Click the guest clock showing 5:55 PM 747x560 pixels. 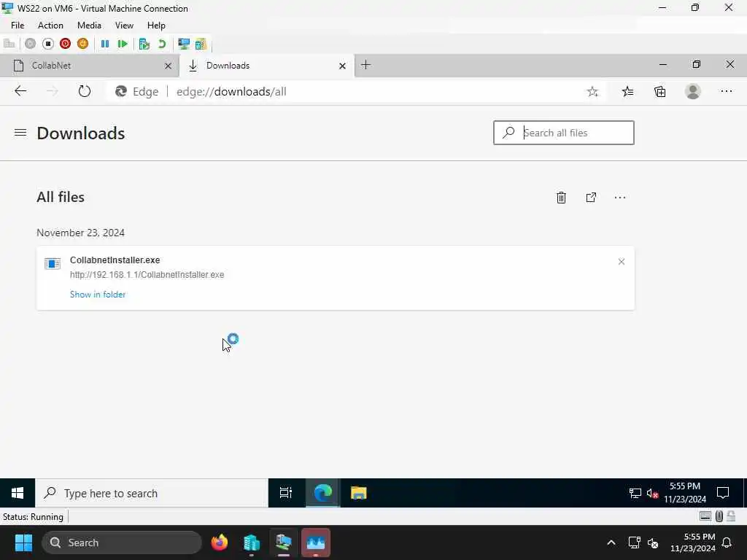click(684, 493)
